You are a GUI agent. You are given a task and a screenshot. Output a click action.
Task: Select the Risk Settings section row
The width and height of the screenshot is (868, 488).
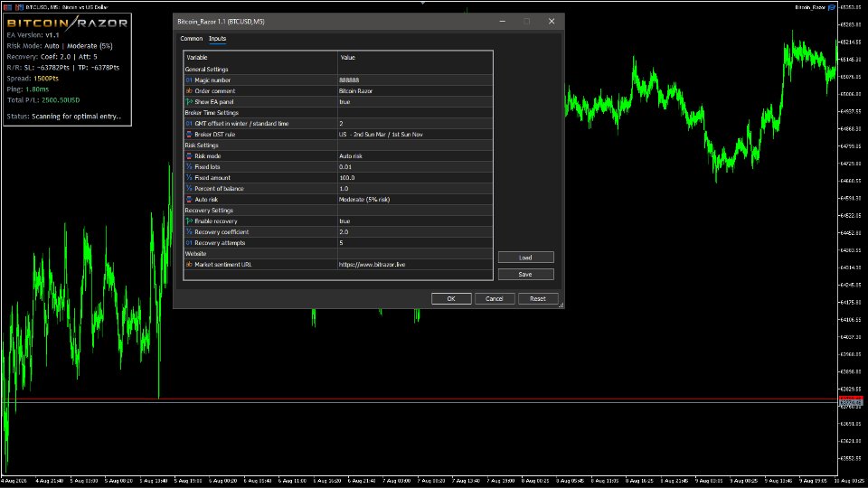(337, 145)
